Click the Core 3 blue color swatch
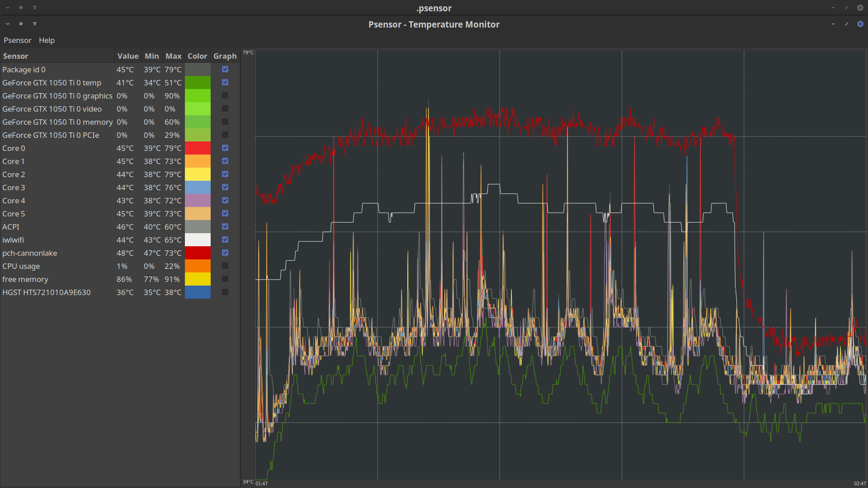Viewport: 868px width, 488px height. pyautogui.click(x=198, y=187)
